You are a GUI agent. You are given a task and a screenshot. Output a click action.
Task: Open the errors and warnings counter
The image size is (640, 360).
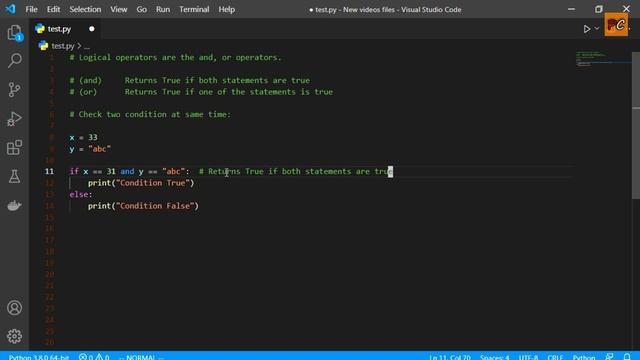pos(94,357)
